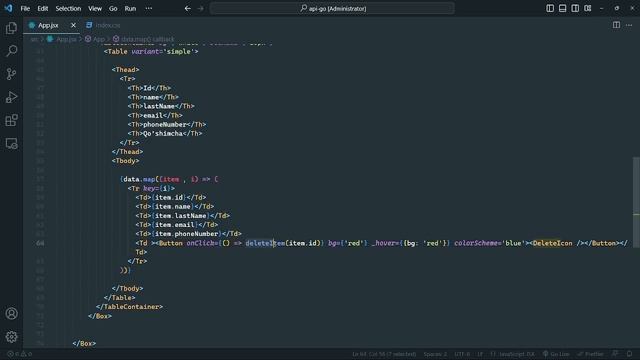
Task: Expand the menu bar overflow ellipsis
Action: point(149,9)
